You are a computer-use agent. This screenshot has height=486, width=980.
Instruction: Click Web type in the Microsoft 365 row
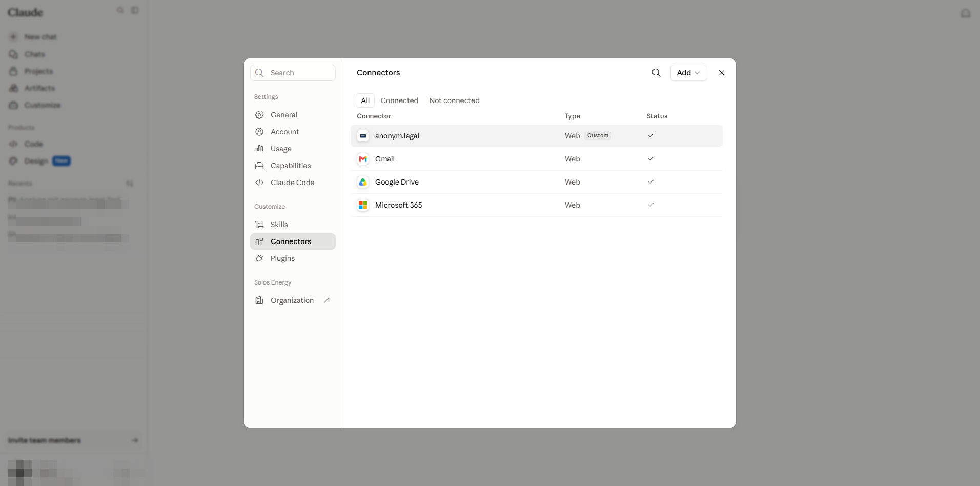(x=573, y=205)
